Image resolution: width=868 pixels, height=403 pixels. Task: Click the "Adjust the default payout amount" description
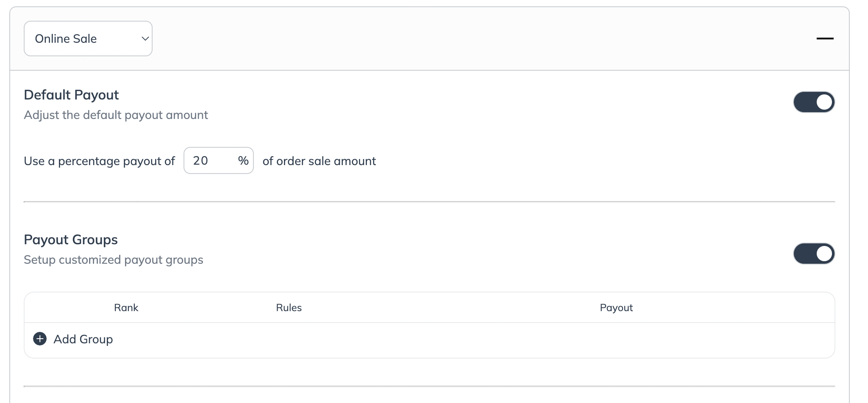[x=116, y=115]
